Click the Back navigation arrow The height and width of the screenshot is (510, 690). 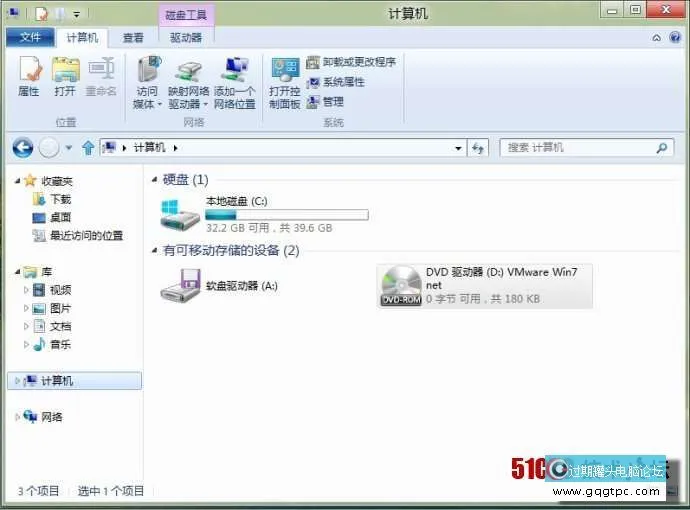[23, 147]
